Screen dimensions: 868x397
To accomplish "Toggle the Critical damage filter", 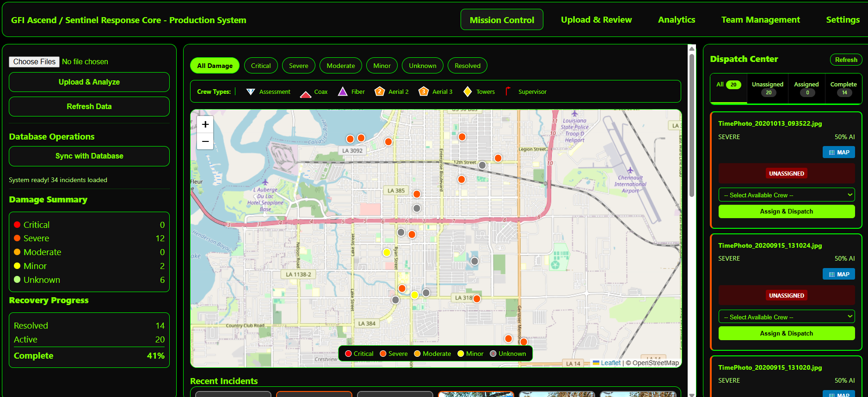I will 261,66.
